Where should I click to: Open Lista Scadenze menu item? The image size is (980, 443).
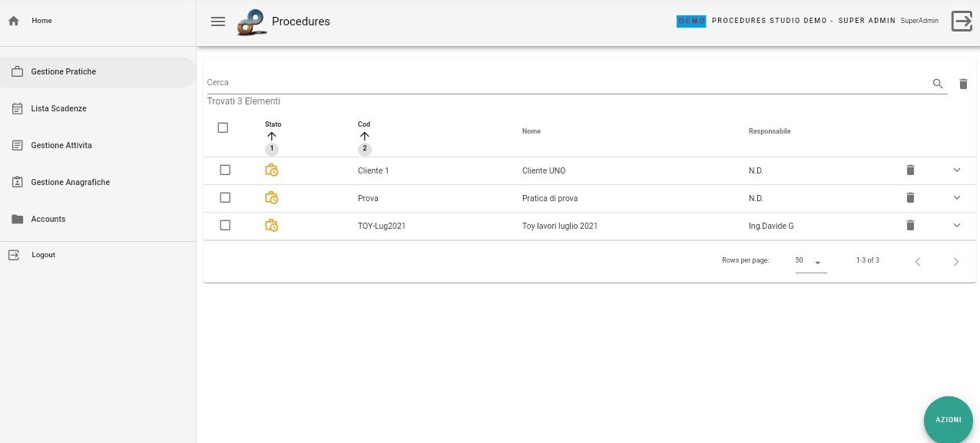(98, 108)
